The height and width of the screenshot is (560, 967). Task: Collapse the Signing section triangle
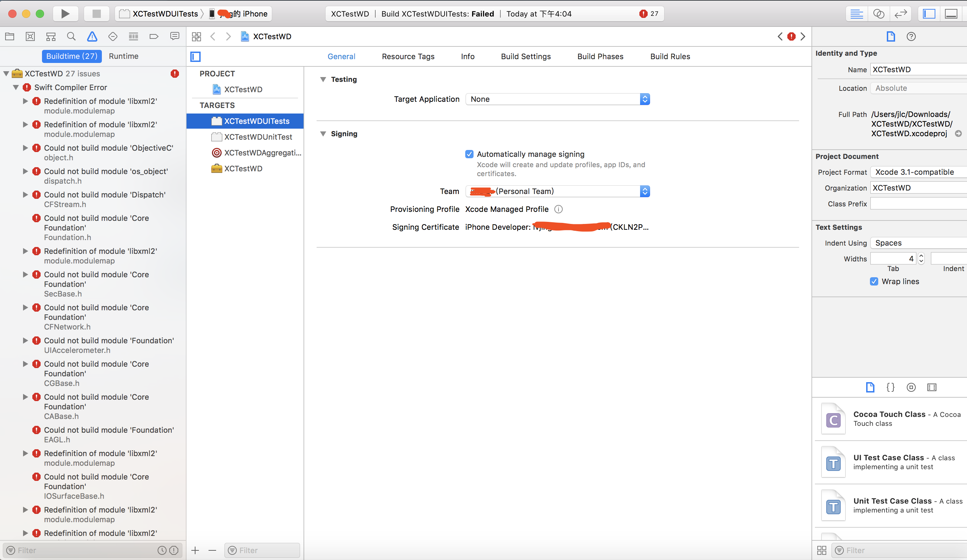pyautogui.click(x=323, y=134)
